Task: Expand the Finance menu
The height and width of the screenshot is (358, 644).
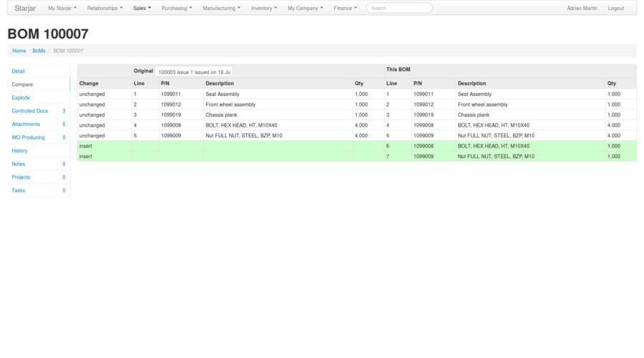Action: (345, 8)
